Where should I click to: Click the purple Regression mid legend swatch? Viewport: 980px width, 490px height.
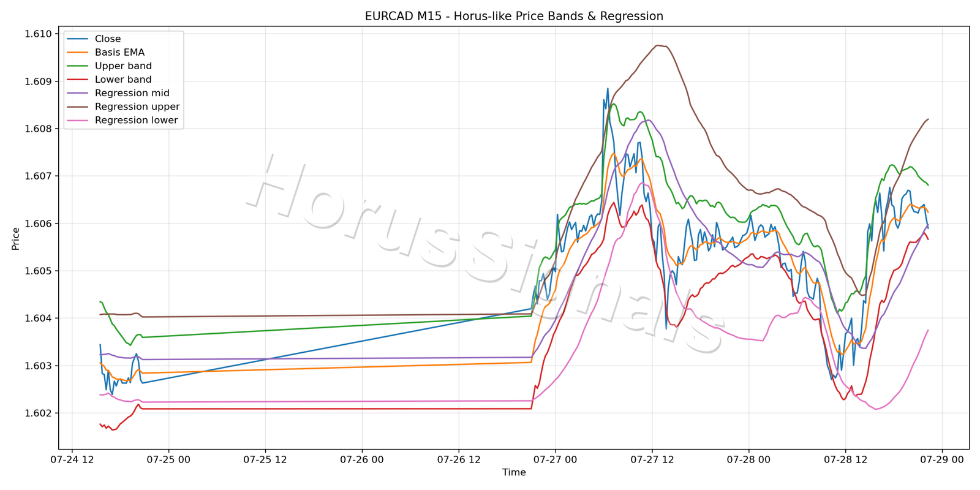(x=78, y=93)
